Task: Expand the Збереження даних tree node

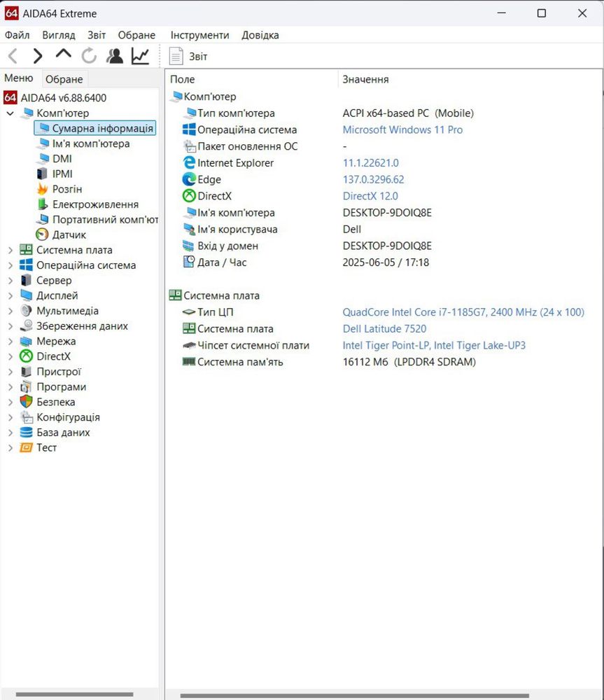Action: 10,326
